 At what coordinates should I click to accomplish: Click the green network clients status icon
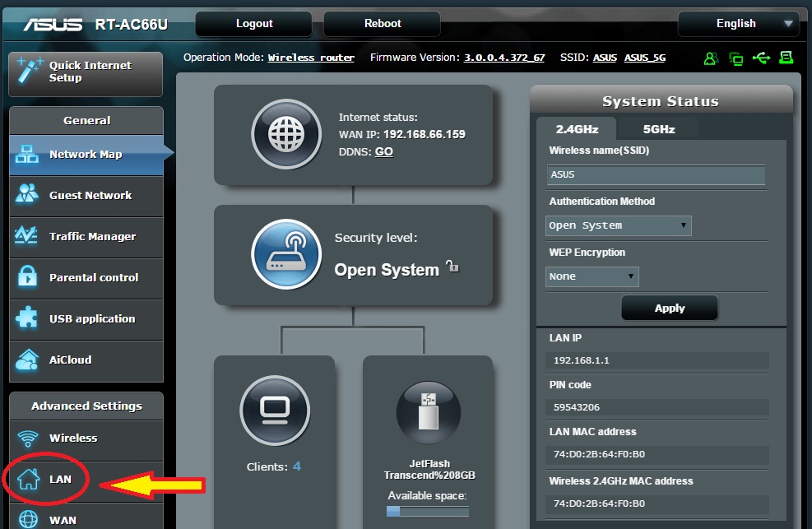tap(735, 58)
